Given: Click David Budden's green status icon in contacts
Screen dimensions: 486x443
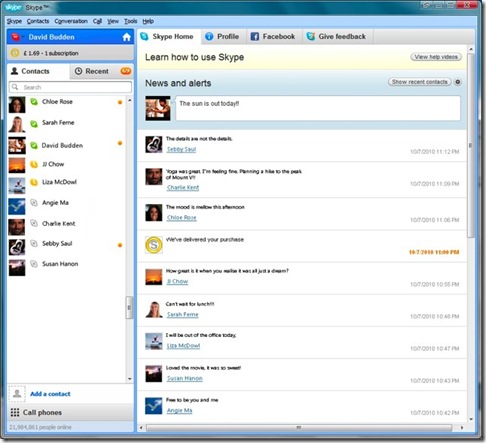Looking at the screenshot, I should click(x=34, y=145).
